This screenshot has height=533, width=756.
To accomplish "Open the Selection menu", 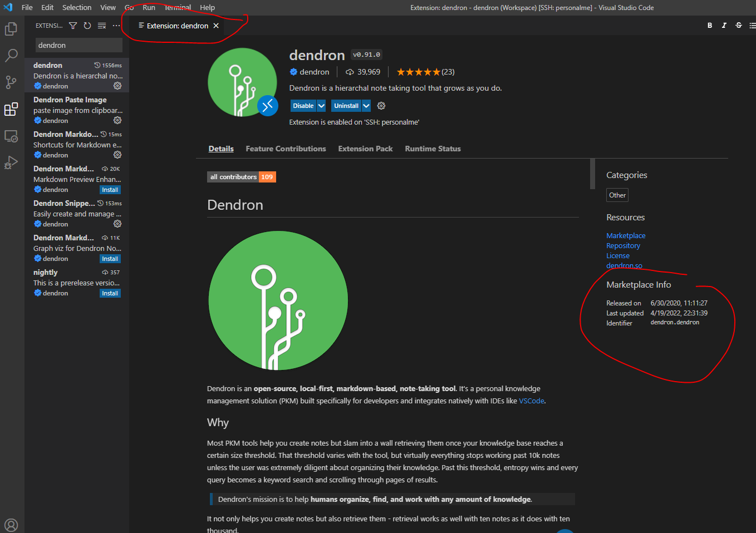I will 77,7.
